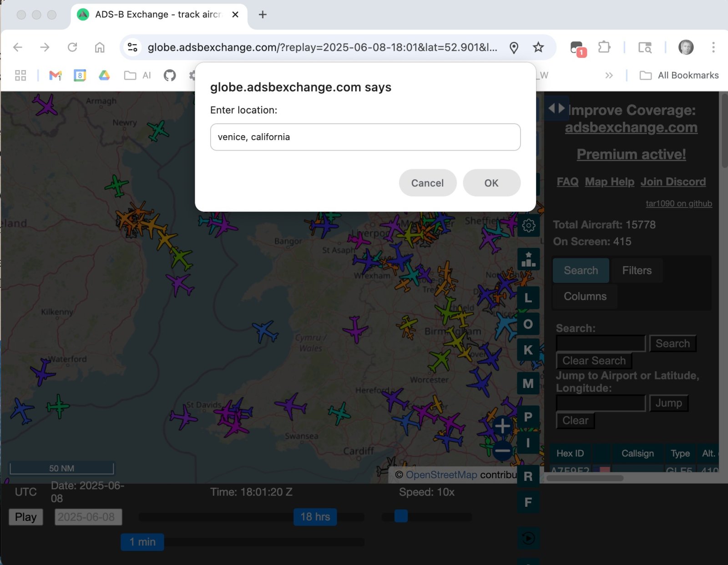This screenshot has width=728, height=565.
Task: Open Google Calendar bookmark icon
Action: tap(80, 76)
